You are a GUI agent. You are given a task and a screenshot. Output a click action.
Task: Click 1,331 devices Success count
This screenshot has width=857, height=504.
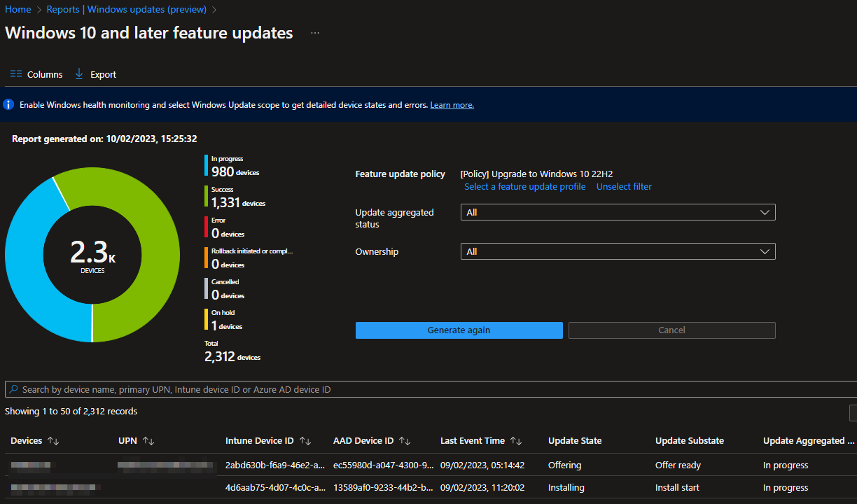[x=238, y=202]
